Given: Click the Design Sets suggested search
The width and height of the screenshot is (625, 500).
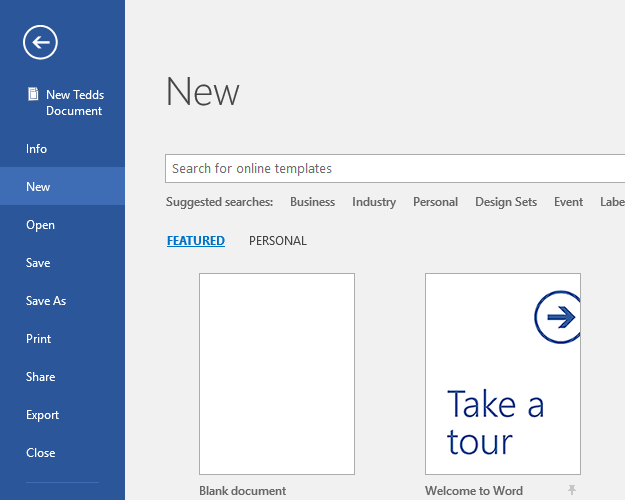Looking at the screenshot, I should coord(506,202).
